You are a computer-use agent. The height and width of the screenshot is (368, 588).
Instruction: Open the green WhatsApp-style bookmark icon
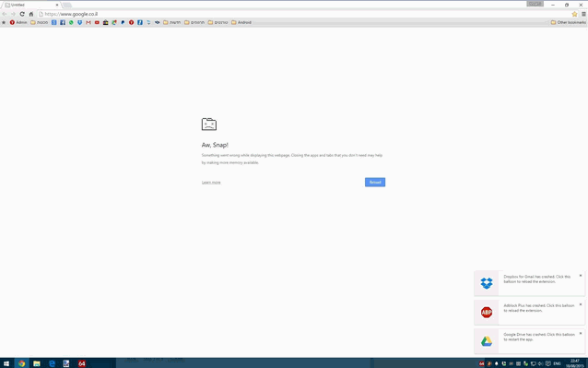[x=71, y=22]
